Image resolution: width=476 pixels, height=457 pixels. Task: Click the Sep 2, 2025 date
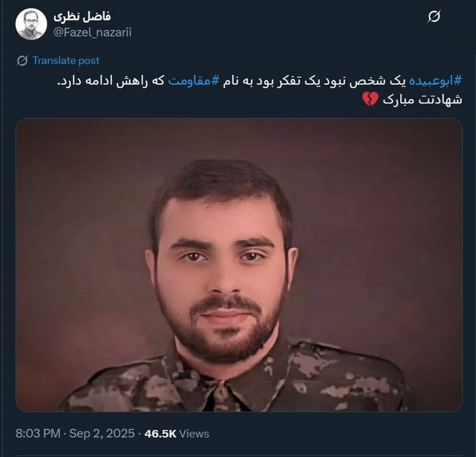click(x=102, y=433)
